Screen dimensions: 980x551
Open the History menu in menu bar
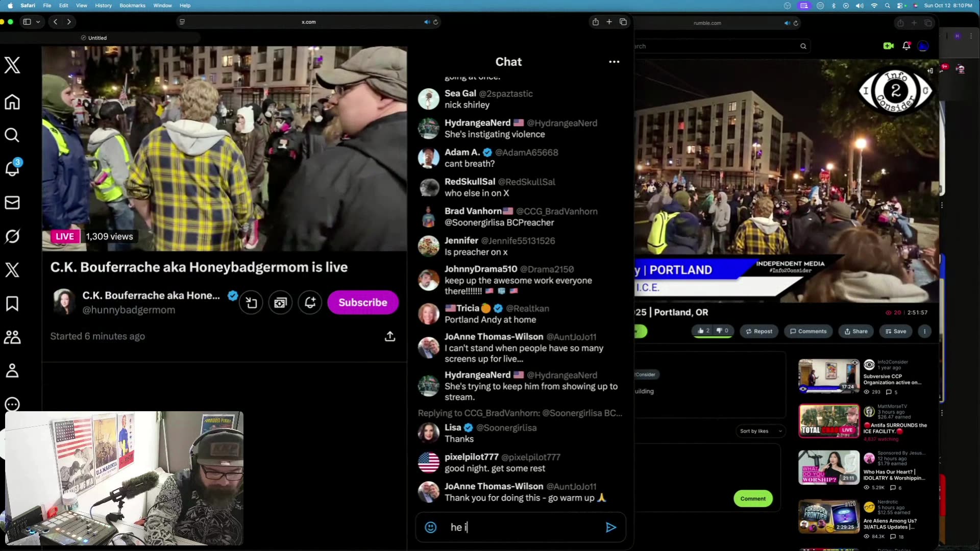(103, 6)
